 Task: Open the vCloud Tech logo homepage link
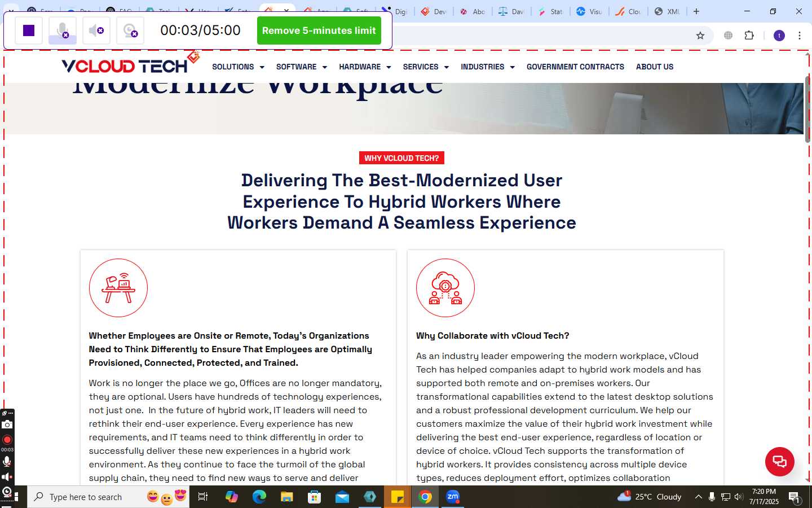click(130, 64)
